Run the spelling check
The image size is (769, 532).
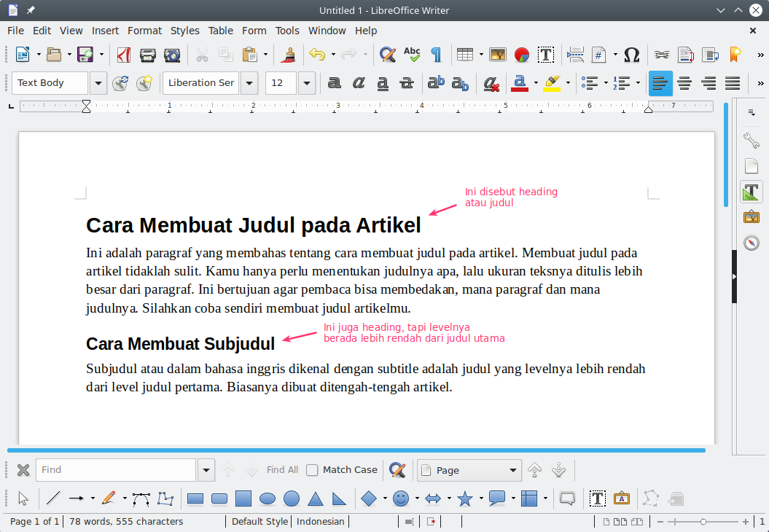tap(412, 55)
